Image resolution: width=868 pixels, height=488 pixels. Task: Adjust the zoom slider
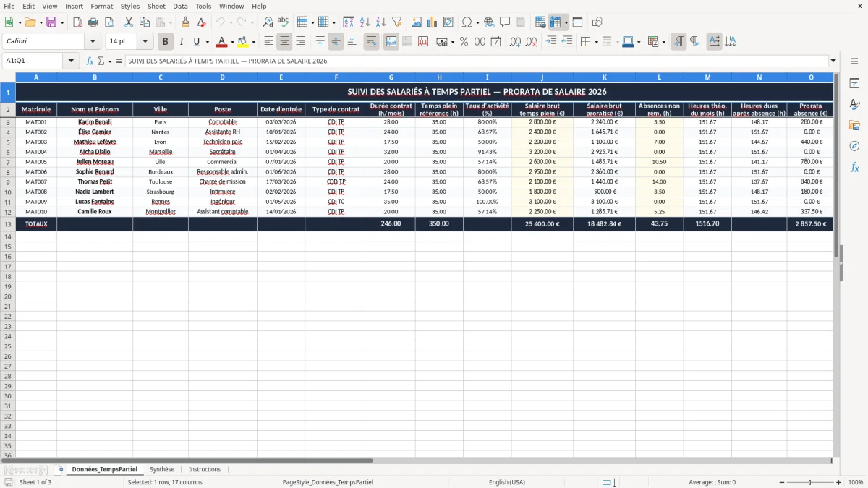pyautogui.click(x=809, y=482)
